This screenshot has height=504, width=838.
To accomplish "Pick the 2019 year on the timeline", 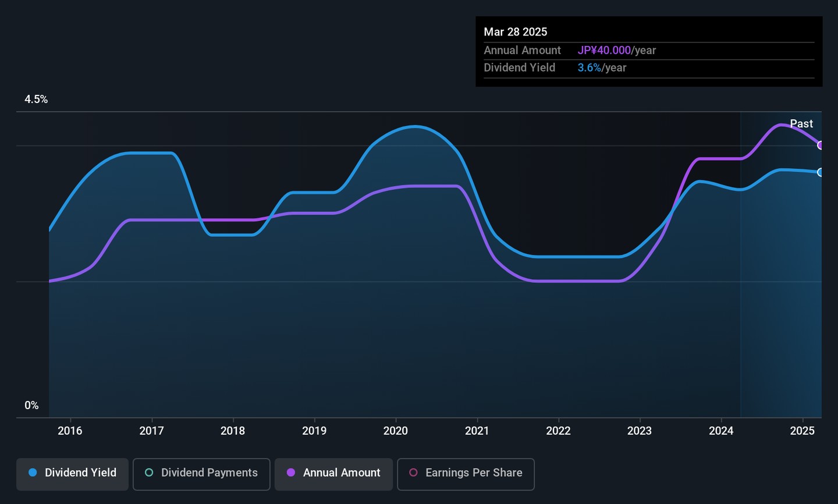I will pyautogui.click(x=314, y=431).
